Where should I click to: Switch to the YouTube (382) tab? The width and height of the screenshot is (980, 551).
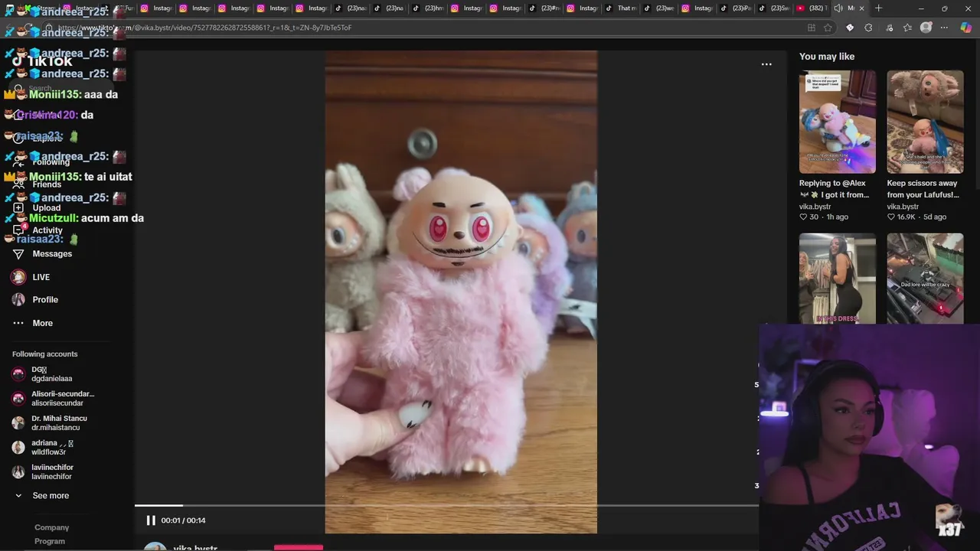pos(810,8)
